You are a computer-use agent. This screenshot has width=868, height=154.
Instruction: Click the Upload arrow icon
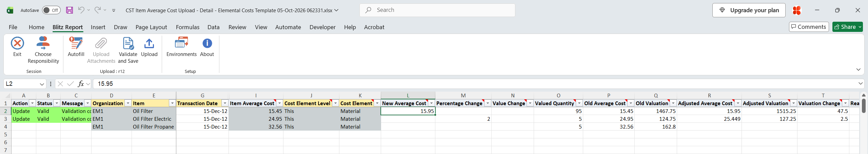149,43
